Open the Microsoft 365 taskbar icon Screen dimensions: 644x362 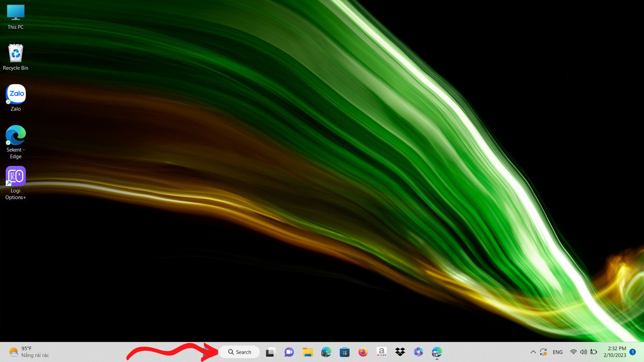[418, 352]
